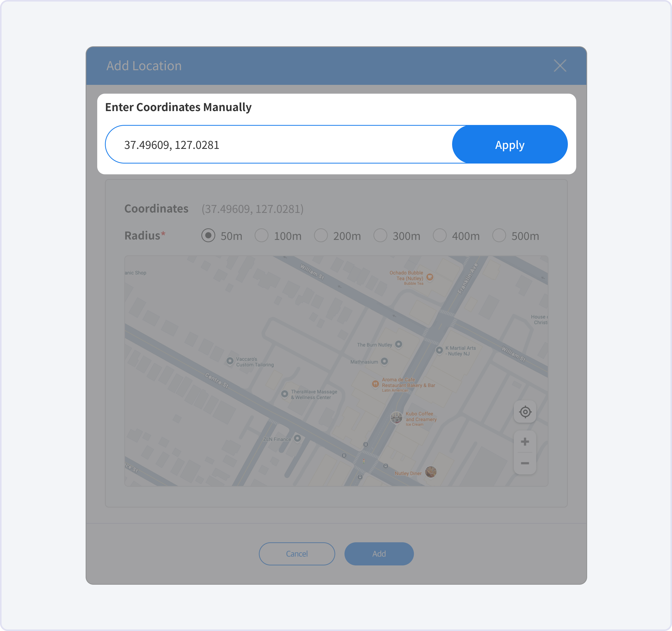This screenshot has width=672, height=631.
Task: Zoom in on the map
Action: (x=525, y=442)
